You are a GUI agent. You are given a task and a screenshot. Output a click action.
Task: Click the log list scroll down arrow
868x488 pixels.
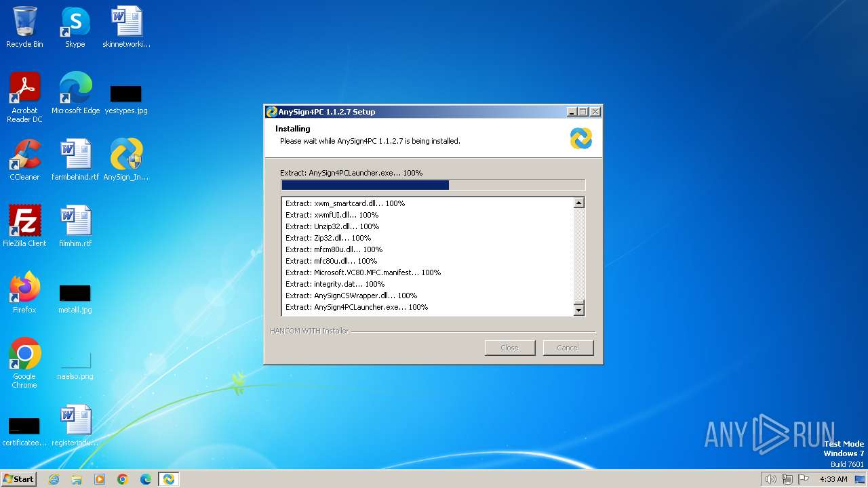(x=578, y=310)
